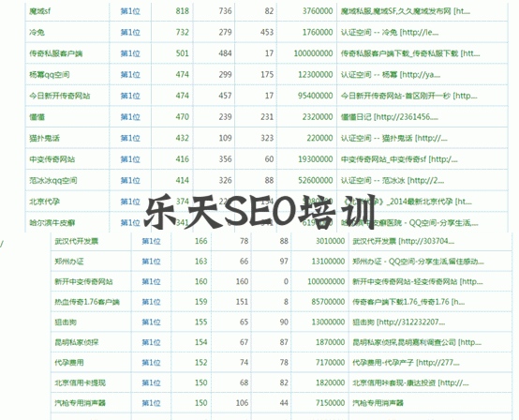
Task: Click the value 106 in 汽枪专用消声器 row
Action: point(242,403)
